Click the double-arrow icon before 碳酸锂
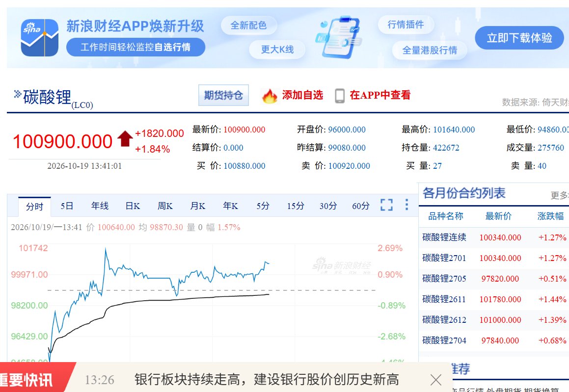This screenshot has height=392, width=569. point(17,94)
